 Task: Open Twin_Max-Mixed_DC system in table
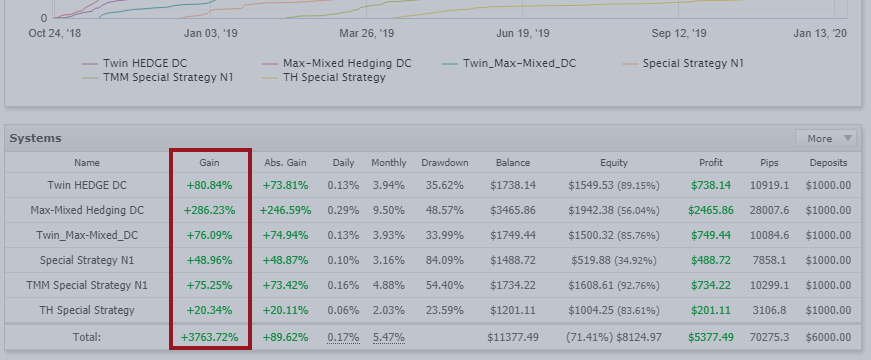click(x=87, y=236)
